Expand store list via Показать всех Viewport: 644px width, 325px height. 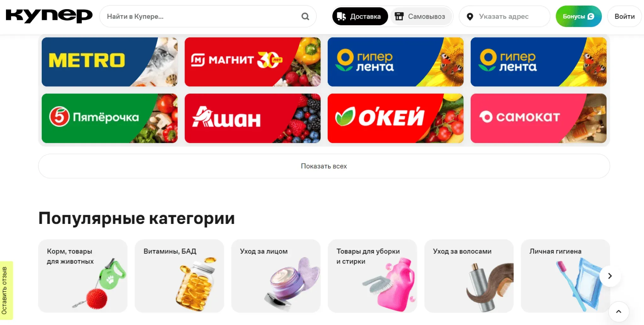click(324, 166)
